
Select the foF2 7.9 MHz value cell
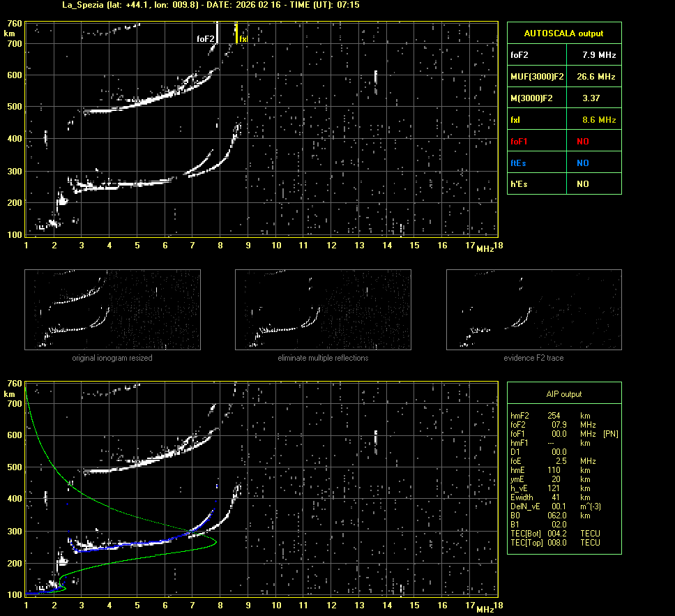[599, 54]
